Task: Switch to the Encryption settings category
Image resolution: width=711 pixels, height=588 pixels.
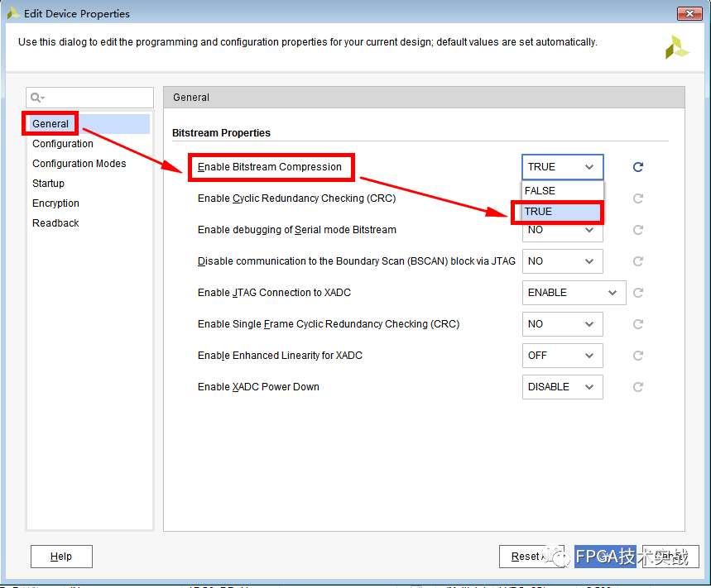Action: [x=56, y=203]
